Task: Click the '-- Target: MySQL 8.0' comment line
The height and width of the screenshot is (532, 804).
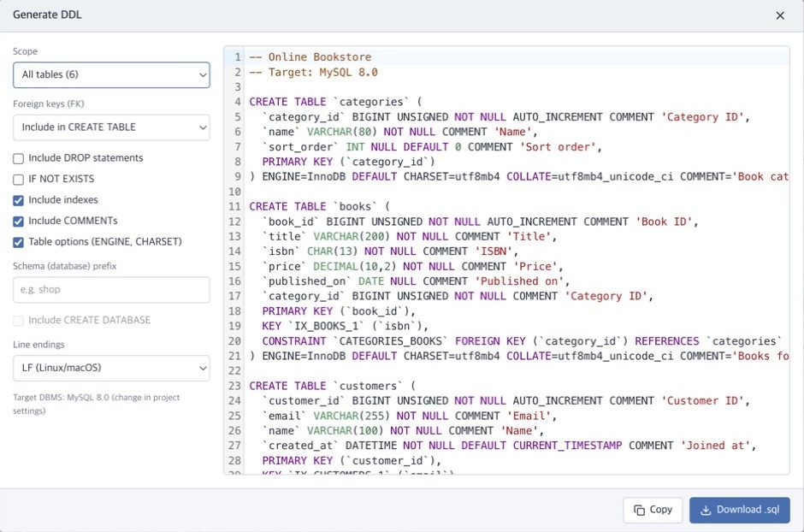Action: [313, 72]
